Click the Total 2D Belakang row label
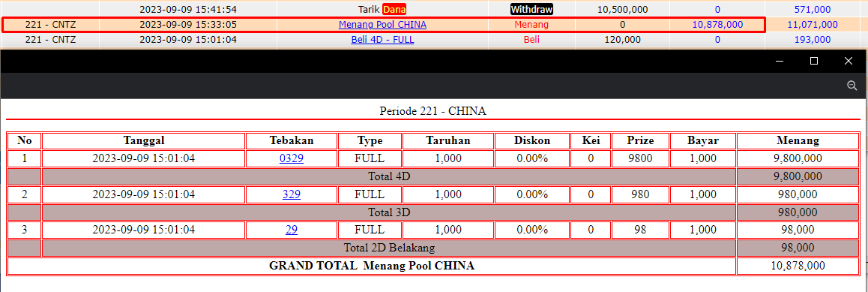 point(388,248)
